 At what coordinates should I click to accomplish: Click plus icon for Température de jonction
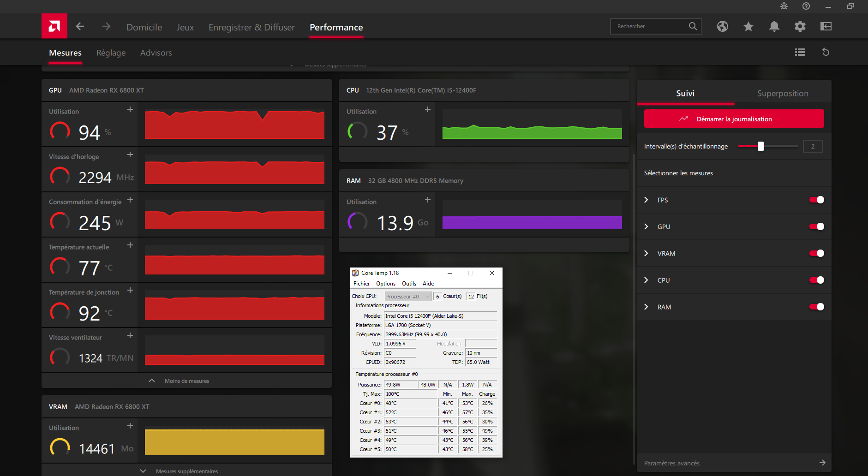pyautogui.click(x=130, y=290)
